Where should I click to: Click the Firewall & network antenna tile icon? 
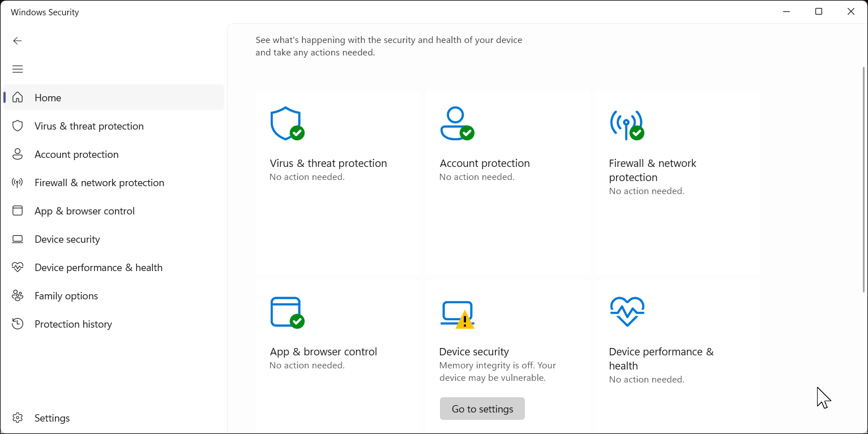626,123
